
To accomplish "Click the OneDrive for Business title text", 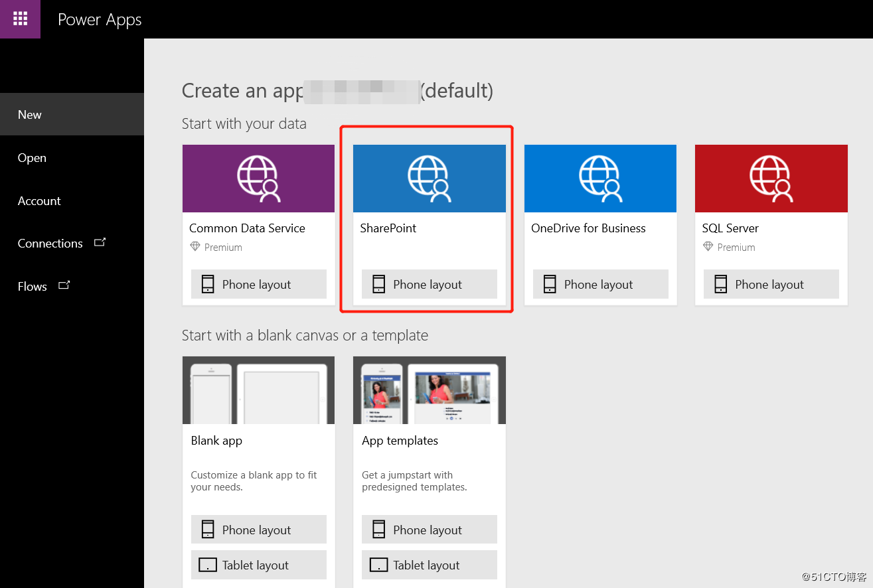I will click(x=588, y=228).
